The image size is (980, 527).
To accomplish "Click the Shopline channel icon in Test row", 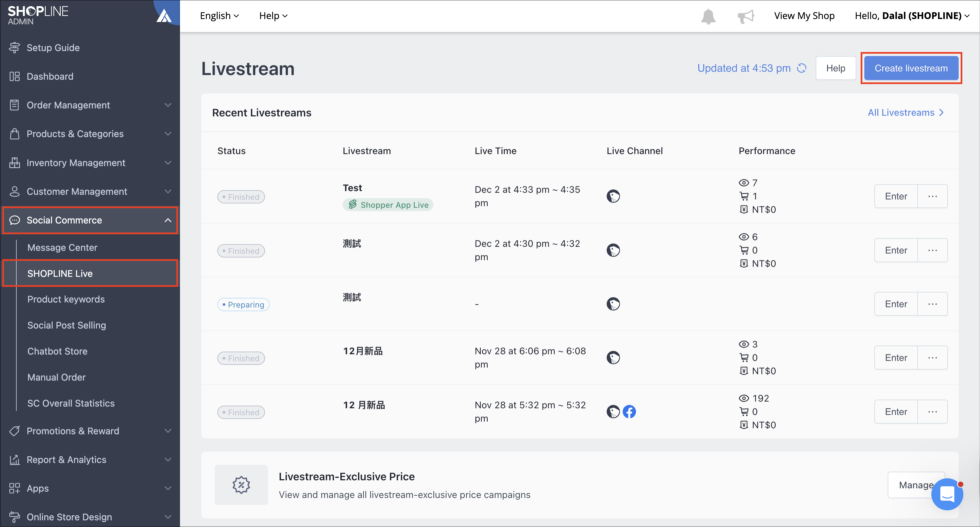I will coord(613,196).
